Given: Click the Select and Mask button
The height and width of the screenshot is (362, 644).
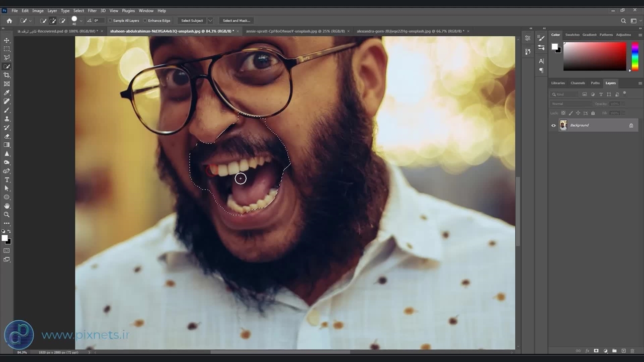Looking at the screenshot, I should click(236, 21).
